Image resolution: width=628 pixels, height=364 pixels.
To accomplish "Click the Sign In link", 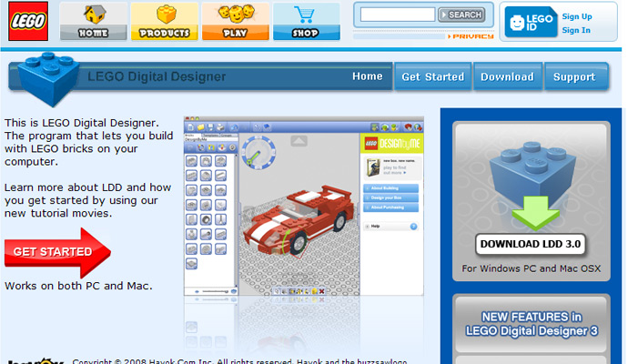I will 576,30.
